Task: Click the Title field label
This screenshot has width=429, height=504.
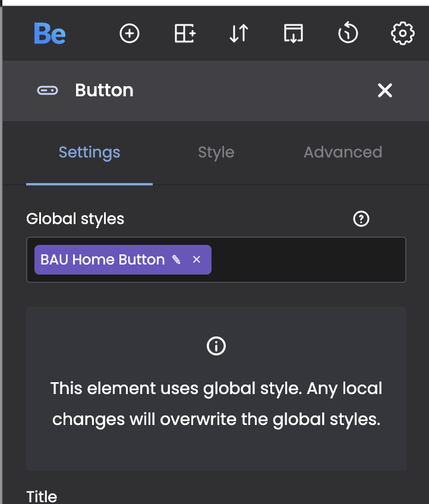Action: 42,496
